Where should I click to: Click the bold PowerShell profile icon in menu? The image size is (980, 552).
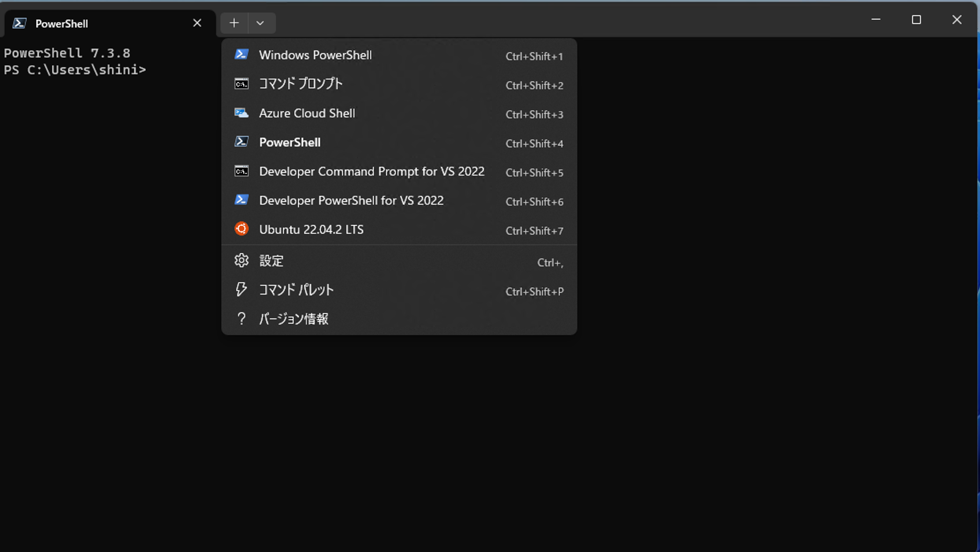coord(241,142)
